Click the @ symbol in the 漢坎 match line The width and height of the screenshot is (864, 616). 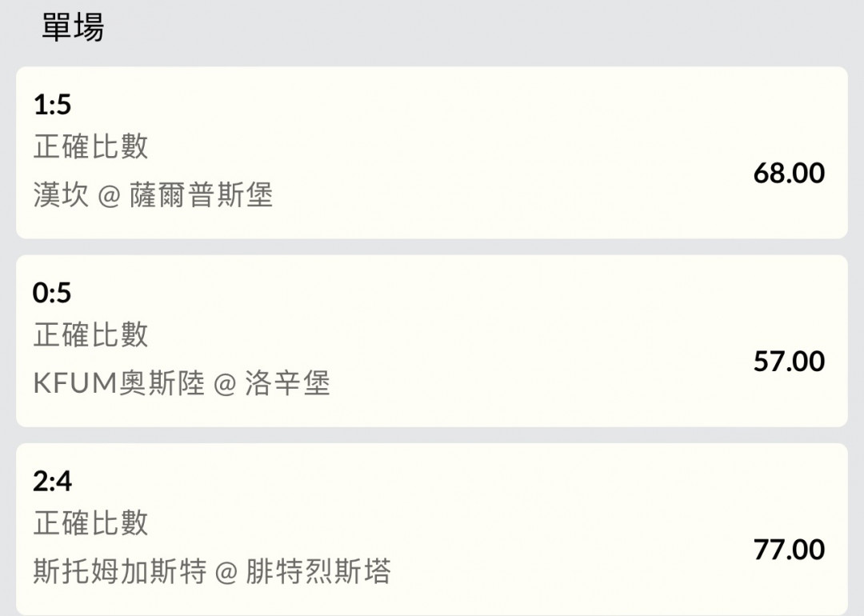109,196
